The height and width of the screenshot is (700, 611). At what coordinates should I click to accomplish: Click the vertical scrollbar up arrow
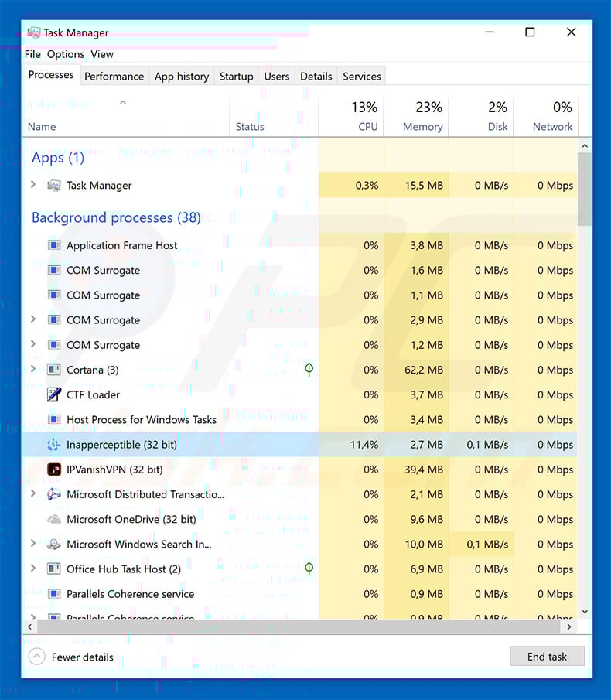click(x=585, y=146)
